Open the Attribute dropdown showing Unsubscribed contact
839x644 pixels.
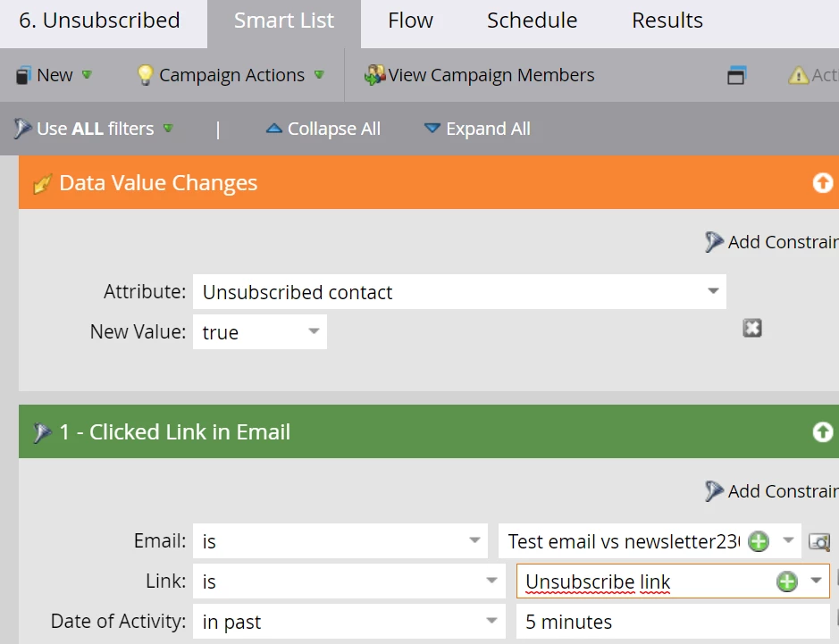tap(459, 291)
